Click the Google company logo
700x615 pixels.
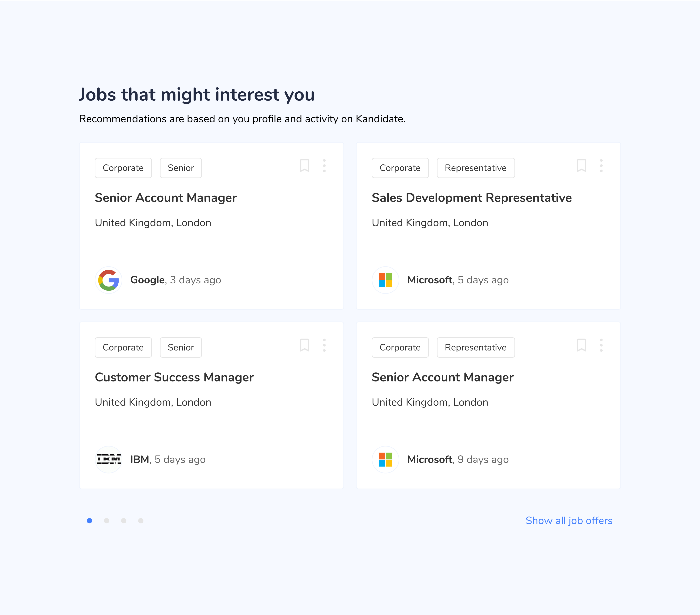coord(109,280)
